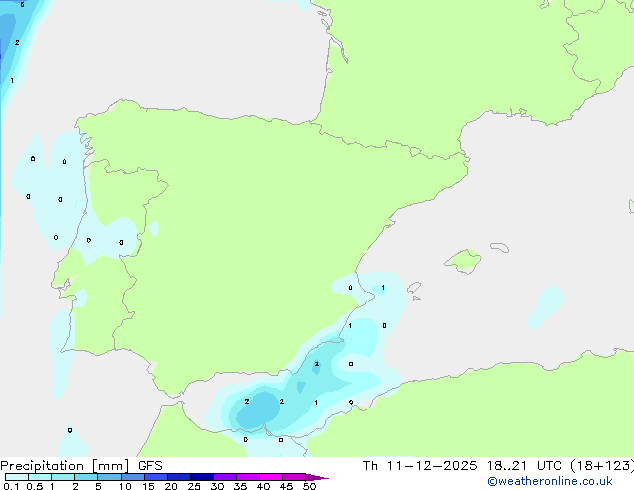Click the legend value label "35"
Viewport: 634px width, 490px height.
(240, 486)
